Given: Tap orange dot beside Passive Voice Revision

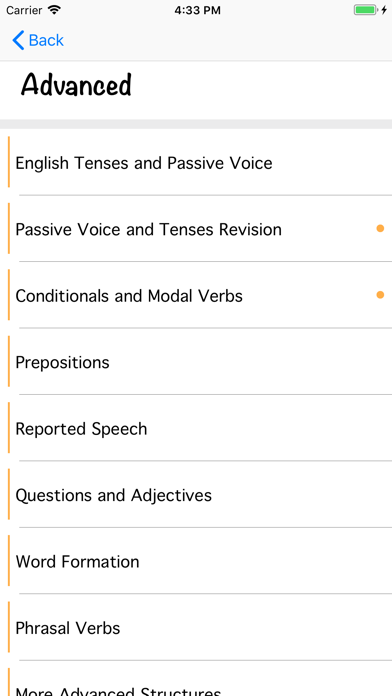Looking at the screenshot, I should [x=380, y=229].
